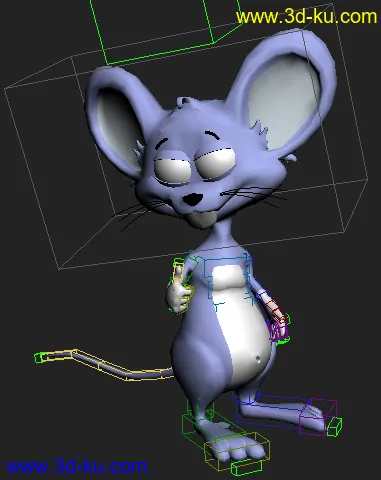381x480 pixels.
Task: Click the green toe box under front foot
Action: [x=247, y=467]
